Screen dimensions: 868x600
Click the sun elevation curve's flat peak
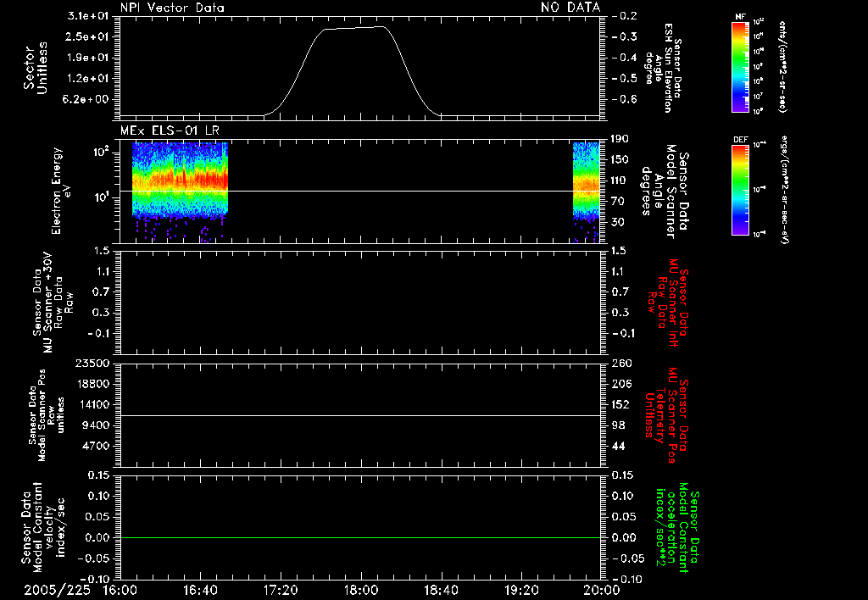coord(354,28)
